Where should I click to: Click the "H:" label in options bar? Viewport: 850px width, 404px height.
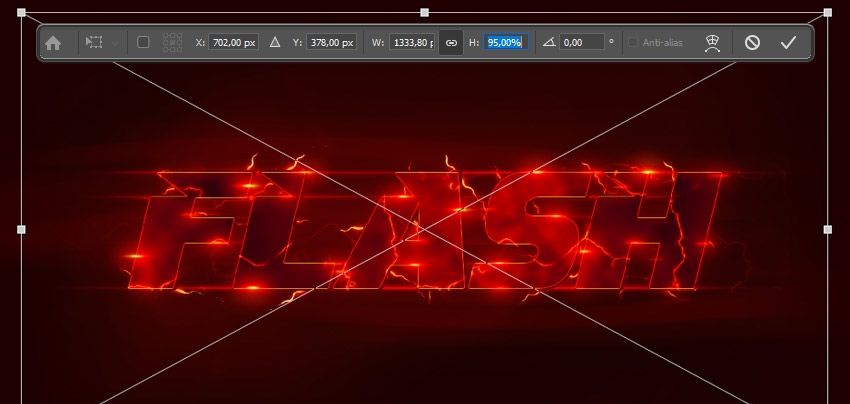coord(474,42)
